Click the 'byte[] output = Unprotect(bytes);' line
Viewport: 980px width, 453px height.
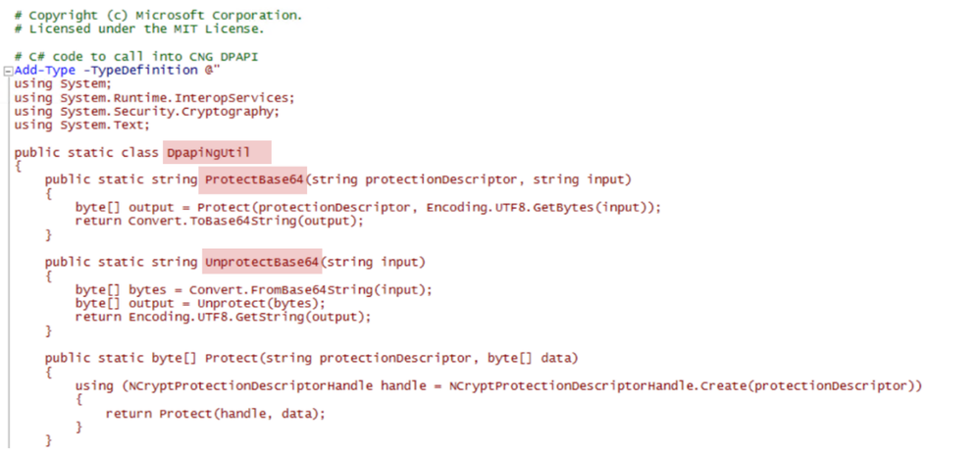tap(201, 304)
